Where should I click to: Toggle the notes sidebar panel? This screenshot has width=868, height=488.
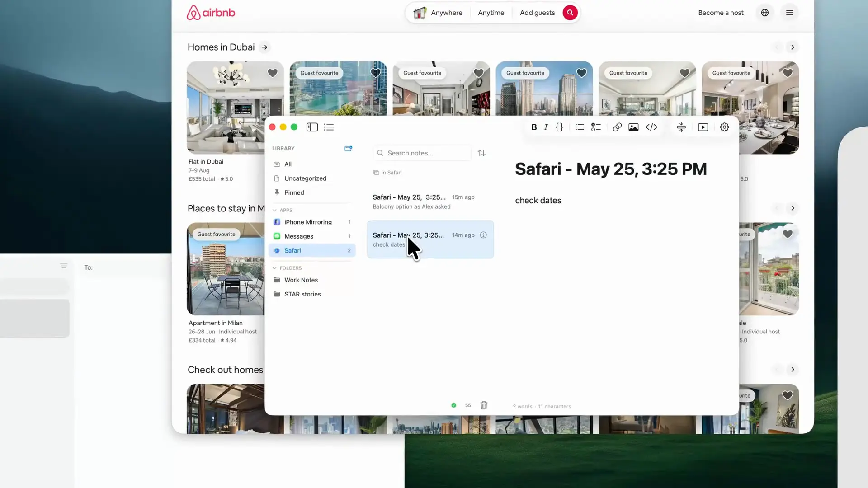pos(312,127)
